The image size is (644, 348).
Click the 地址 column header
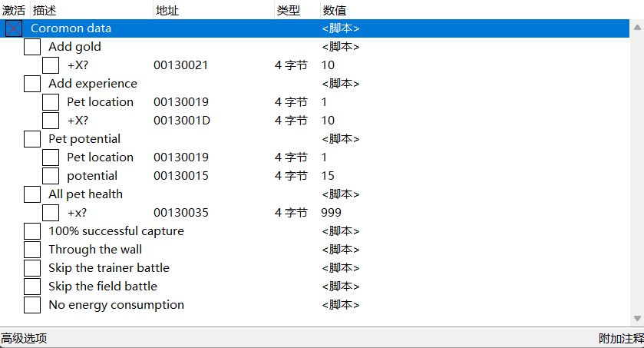167,10
